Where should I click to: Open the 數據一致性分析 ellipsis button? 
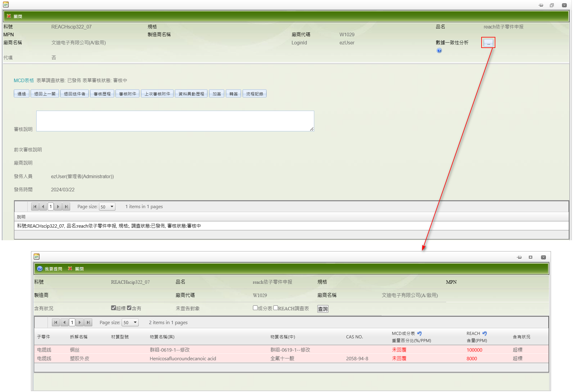point(488,43)
